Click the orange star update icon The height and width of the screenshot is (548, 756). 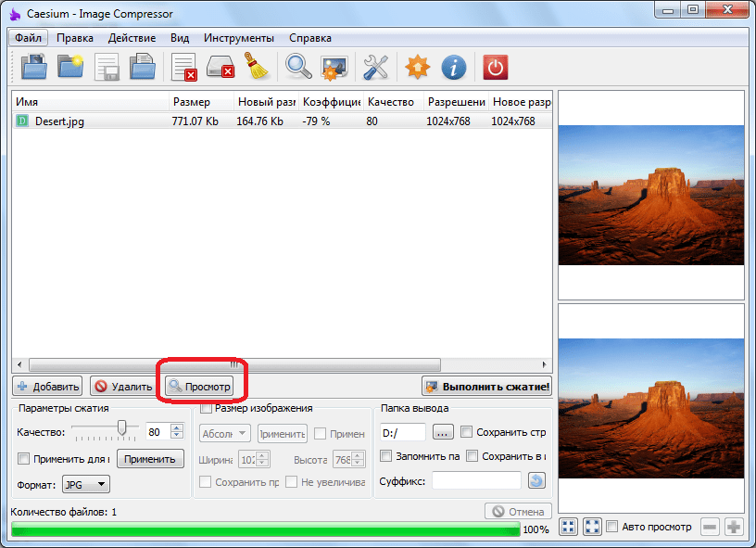[x=417, y=67]
